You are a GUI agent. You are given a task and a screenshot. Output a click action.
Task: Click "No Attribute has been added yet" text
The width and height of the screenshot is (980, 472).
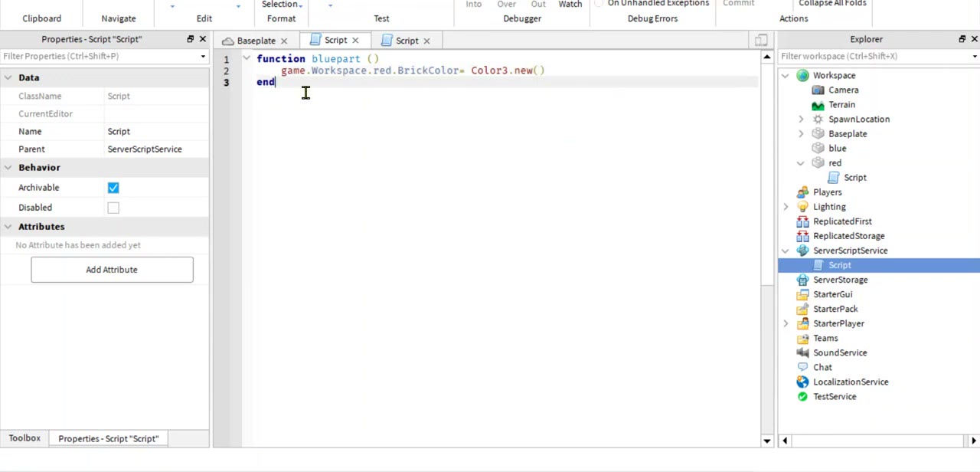[x=78, y=245]
